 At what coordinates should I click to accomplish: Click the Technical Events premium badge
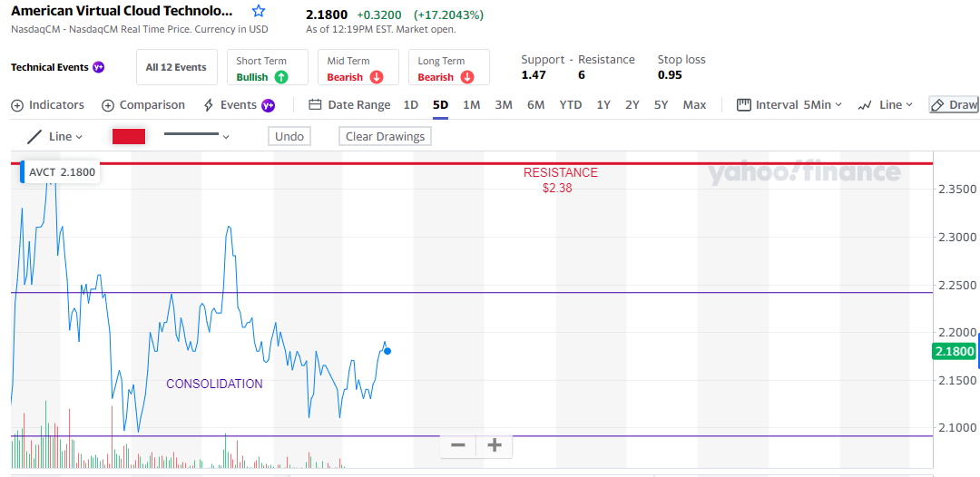[99, 67]
